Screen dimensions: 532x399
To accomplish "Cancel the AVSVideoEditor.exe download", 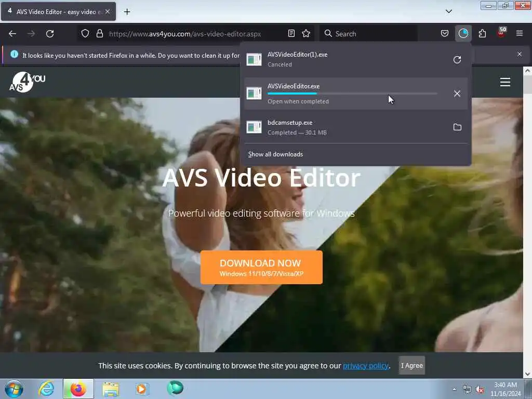I will pos(457,94).
